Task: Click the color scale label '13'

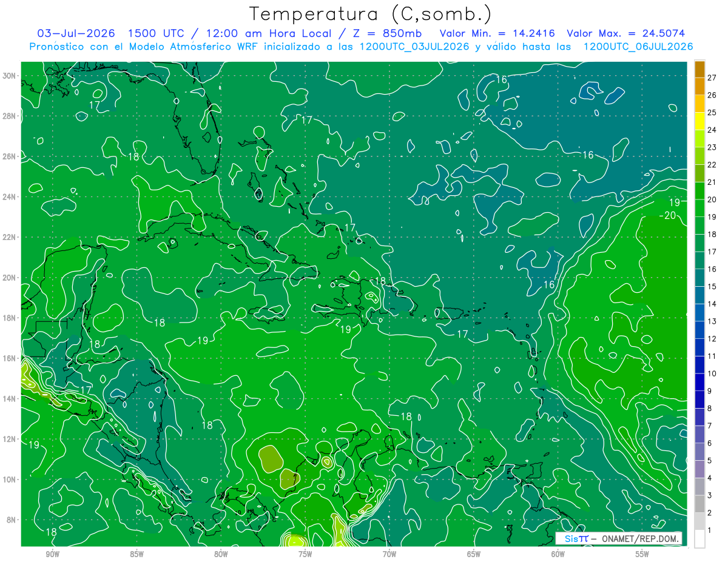Action: point(712,321)
